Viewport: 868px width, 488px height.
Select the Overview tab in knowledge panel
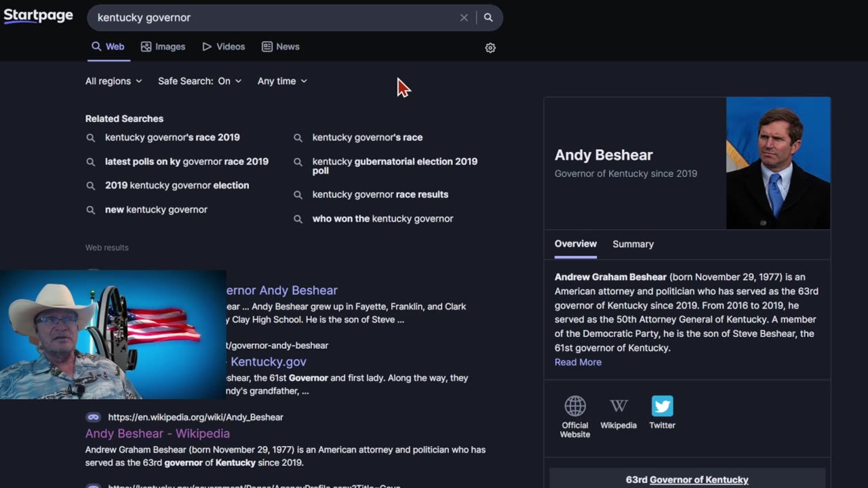(576, 244)
